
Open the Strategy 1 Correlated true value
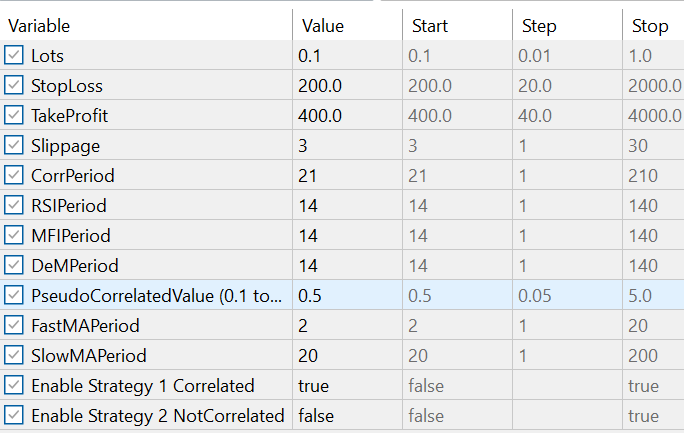point(345,386)
